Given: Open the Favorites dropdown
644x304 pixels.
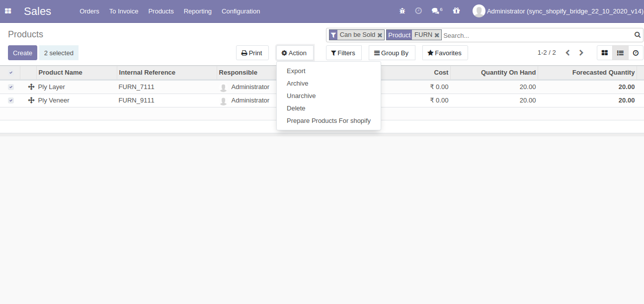Looking at the screenshot, I should tap(445, 53).
